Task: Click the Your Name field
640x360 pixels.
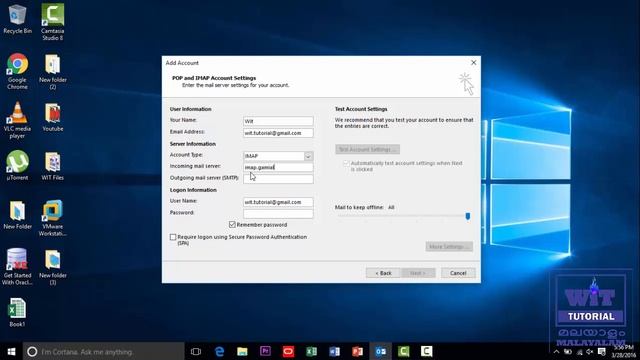Action: coord(278,121)
